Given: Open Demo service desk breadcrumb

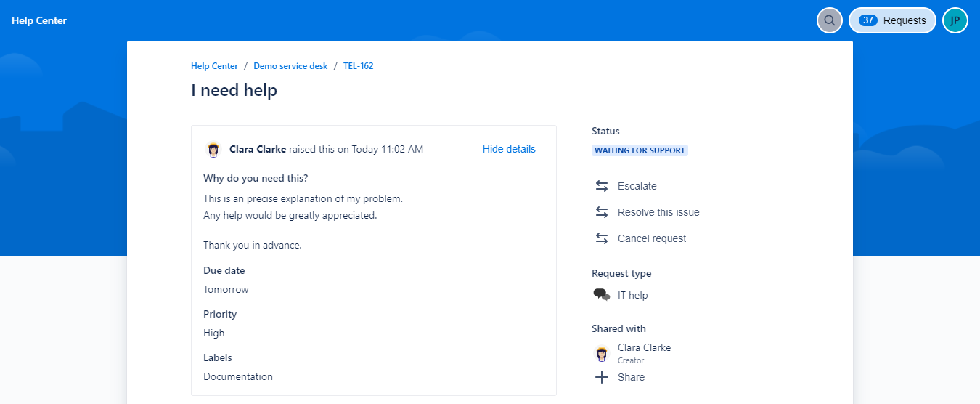Looking at the screenshot, I should 290,66.
